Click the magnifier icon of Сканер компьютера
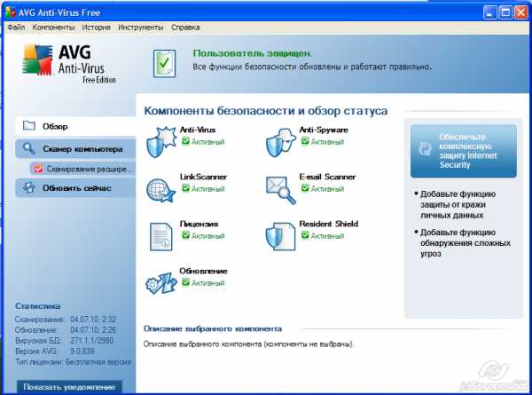 [29, 148]
